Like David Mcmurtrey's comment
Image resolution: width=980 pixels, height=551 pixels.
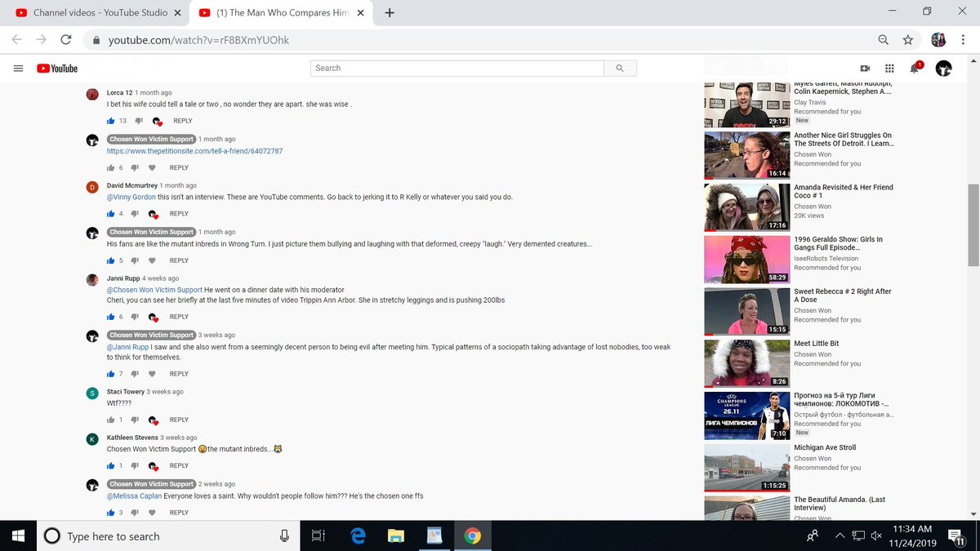(111, 214)
